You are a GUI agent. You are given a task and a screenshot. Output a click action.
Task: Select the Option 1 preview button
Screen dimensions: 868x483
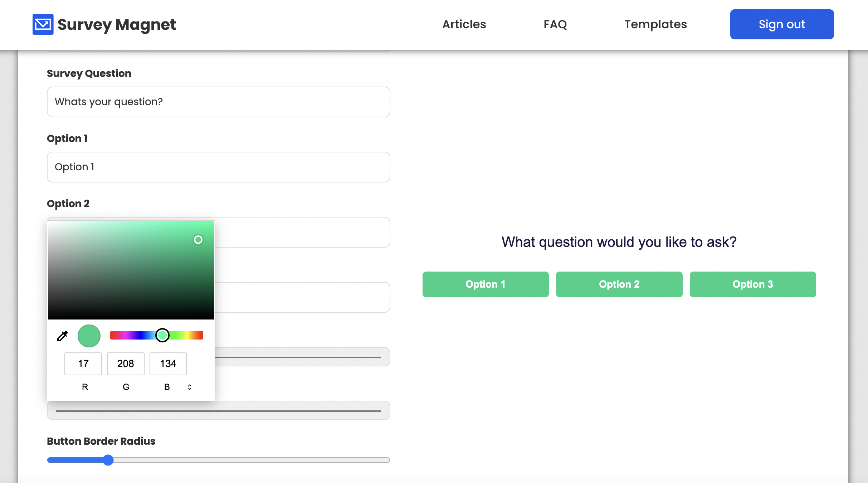[x=486, y=284]
